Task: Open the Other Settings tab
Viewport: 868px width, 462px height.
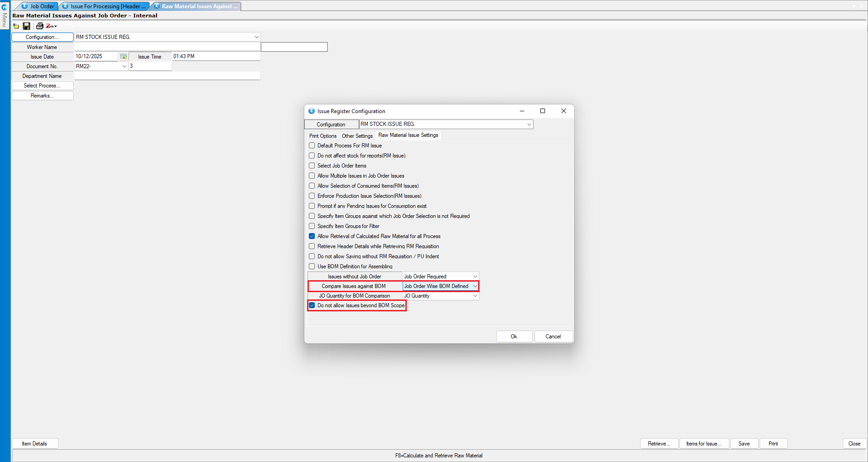Action: [x=357, y=136]
